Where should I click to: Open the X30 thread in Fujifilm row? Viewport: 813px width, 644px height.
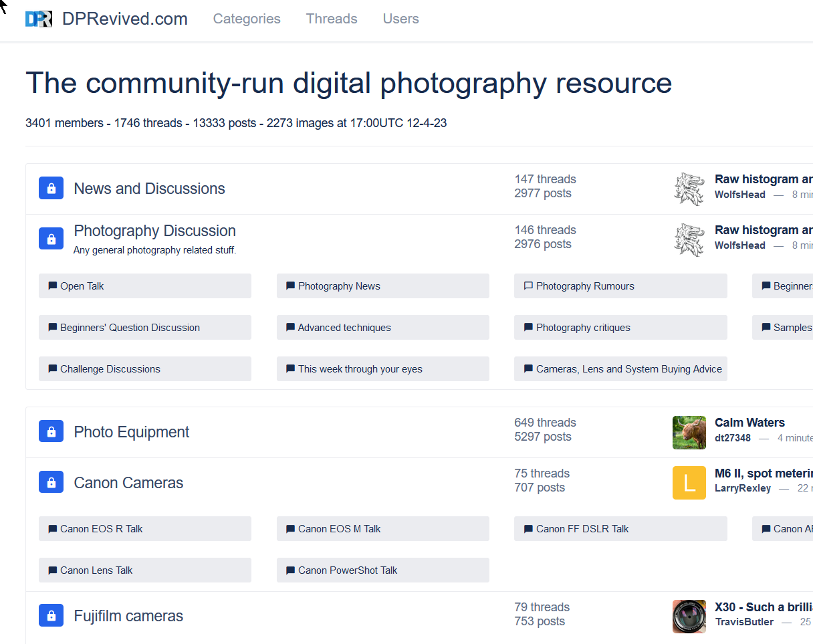(764, 607)
